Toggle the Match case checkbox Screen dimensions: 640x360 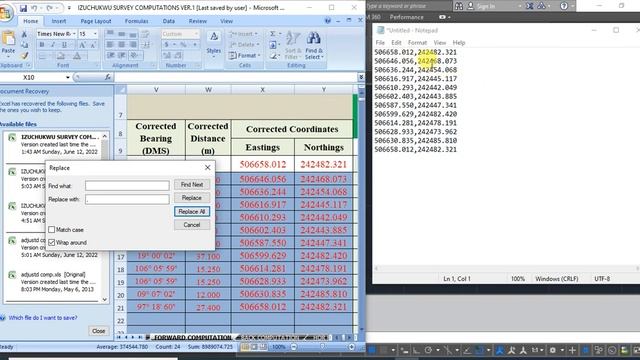[51, 230]
